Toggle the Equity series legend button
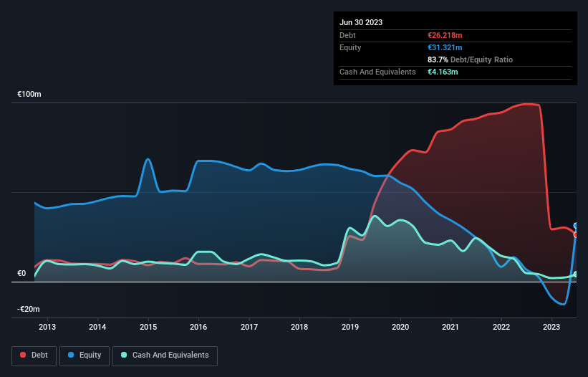Viewport: 588px width, 377px height. pos(85,355)
